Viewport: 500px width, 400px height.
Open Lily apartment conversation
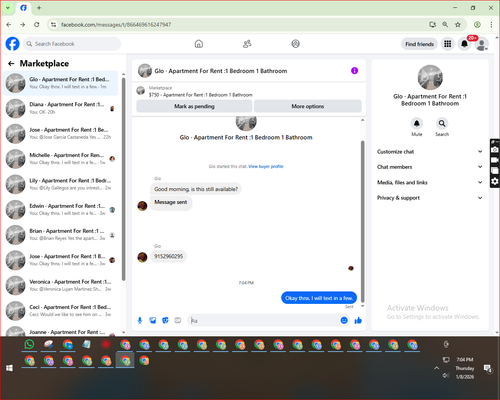pyautogui.click(x=61, y=184)
